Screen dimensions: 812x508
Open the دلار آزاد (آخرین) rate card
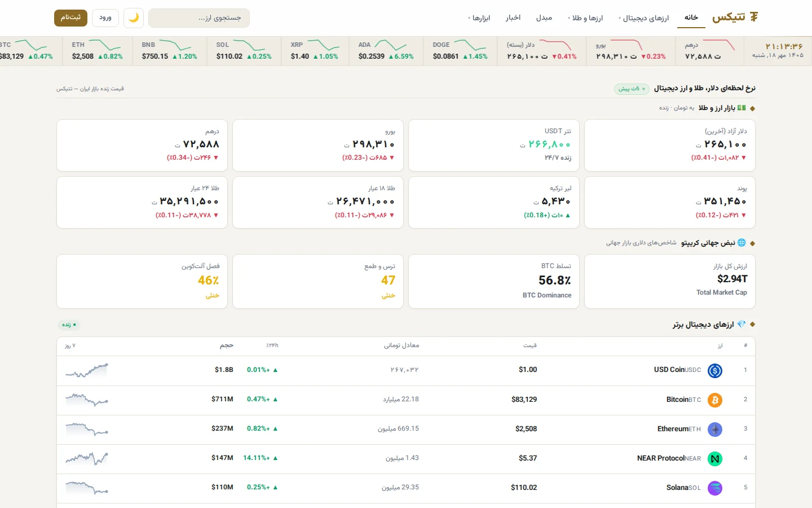(x=670, y=145)
